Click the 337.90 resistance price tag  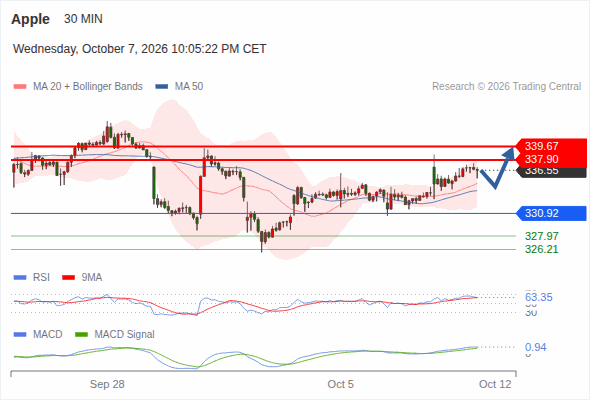click(x=551, y=160)
